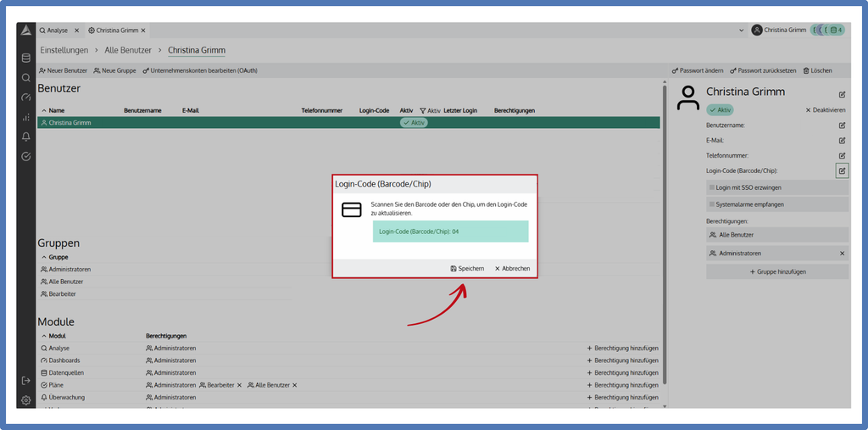
Task: Click Passwort zurücksetzen
Action: click(763, 71)
